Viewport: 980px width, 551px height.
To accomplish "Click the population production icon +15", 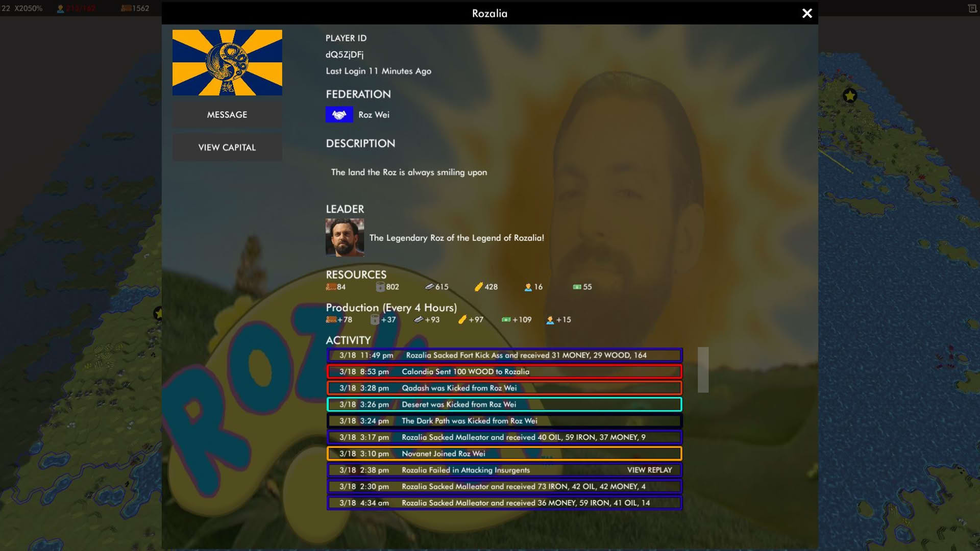I will 550,320.
